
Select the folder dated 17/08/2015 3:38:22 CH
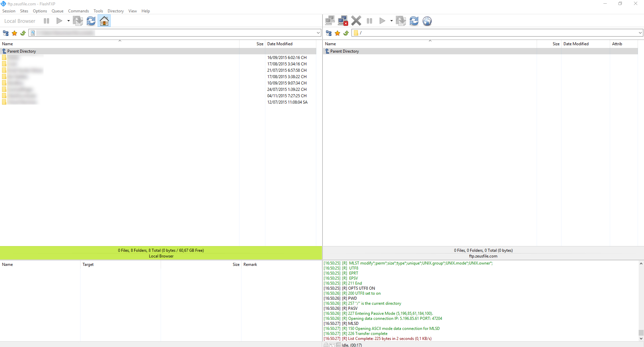(158, 77)
